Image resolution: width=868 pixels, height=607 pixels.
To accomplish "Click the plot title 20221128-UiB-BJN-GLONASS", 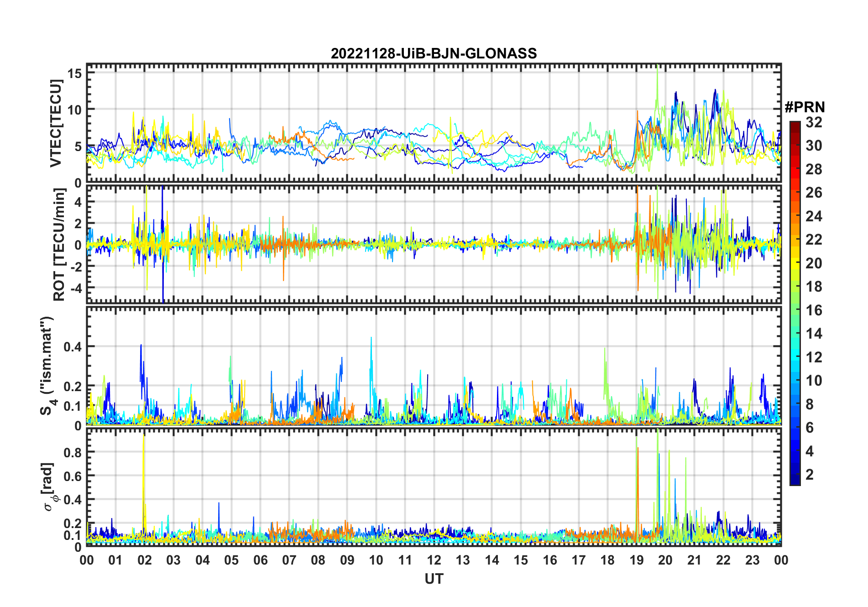I will tap(434, 53).
